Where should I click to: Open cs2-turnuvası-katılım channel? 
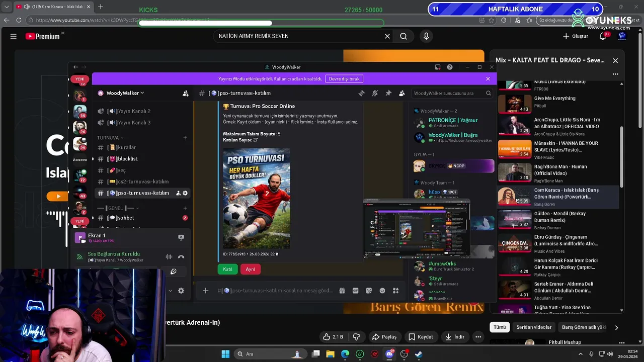click(x=142, y=182)
